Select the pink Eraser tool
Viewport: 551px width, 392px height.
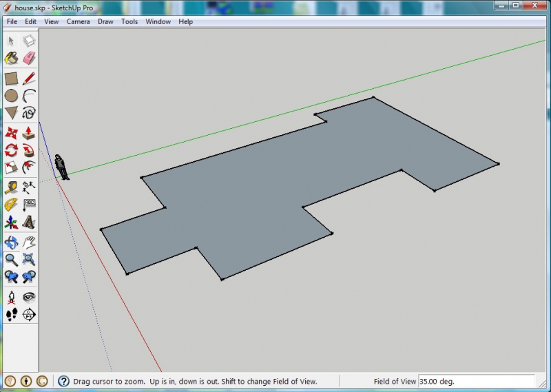[29, 59]
